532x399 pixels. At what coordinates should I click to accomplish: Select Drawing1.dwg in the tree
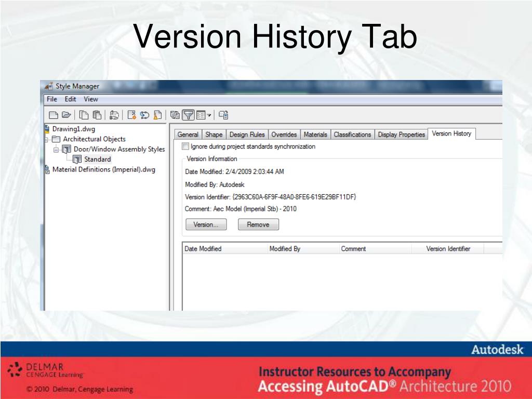click(74, 129)
